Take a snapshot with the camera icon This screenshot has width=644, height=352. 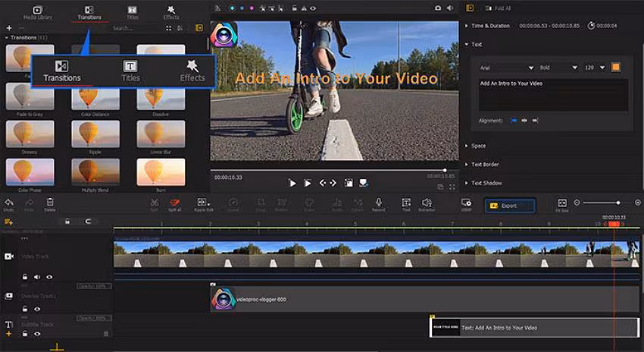438,8
